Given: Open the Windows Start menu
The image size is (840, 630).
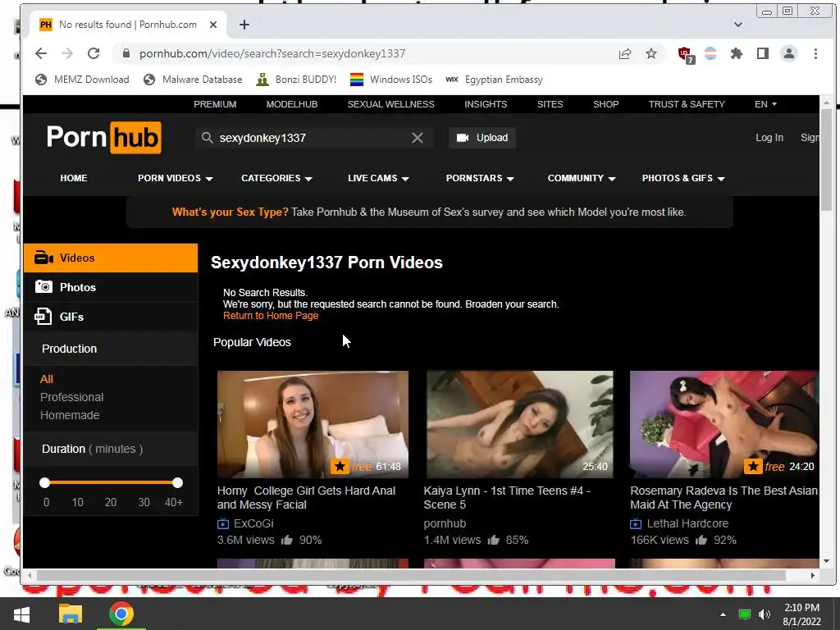Looking at the screenshot, I should [21, 614].
